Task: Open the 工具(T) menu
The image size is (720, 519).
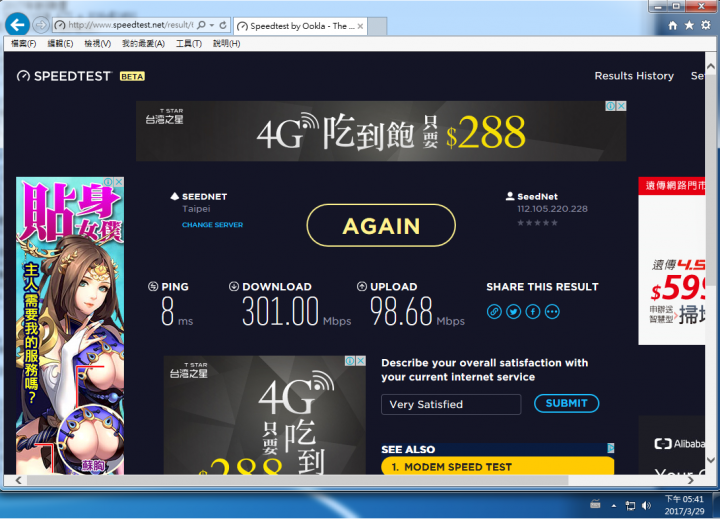Action: click(x=189, y=44)
